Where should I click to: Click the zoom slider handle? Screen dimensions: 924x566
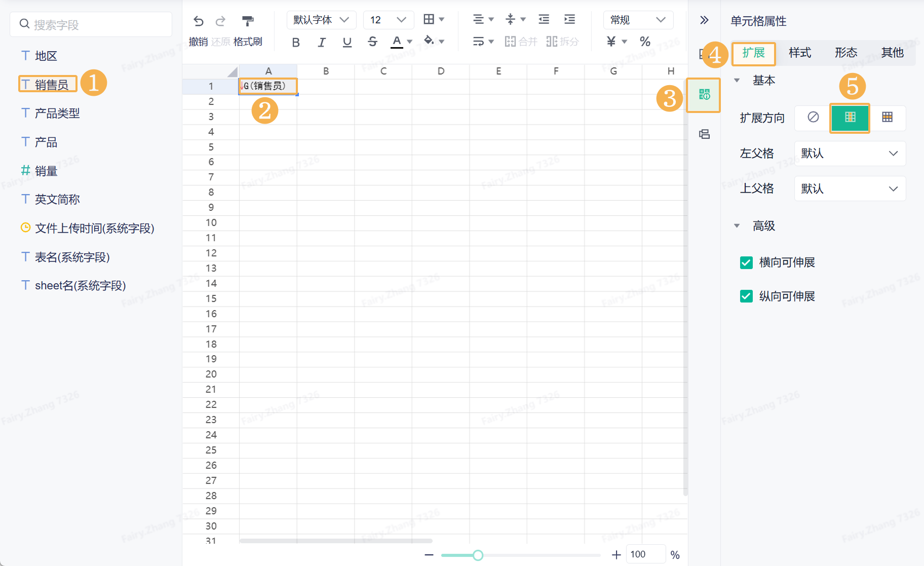pyautogui.click(x=478, y=555)
